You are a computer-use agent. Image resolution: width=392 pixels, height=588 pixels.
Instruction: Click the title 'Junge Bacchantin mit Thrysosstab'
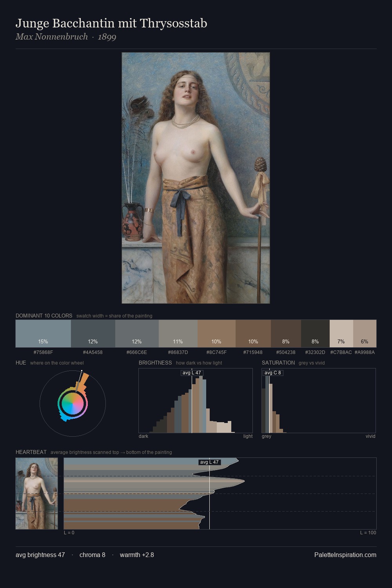[111, 24]
